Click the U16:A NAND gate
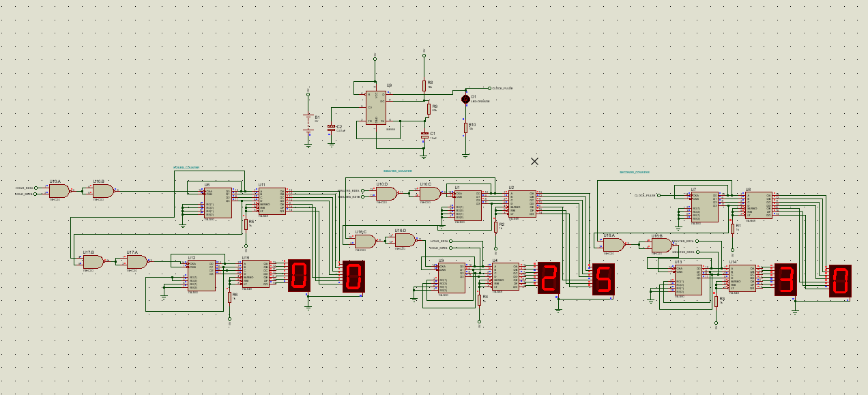 coord(613,244)
